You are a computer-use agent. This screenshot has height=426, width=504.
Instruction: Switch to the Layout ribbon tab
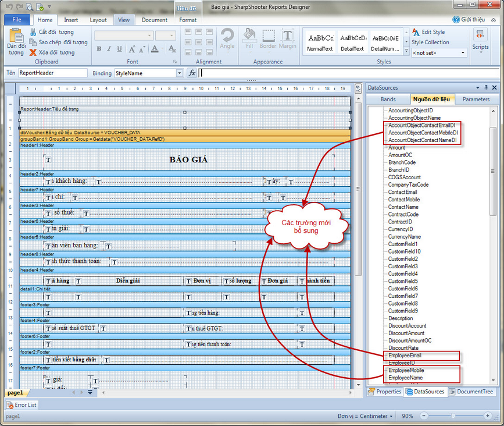[98, 20]
